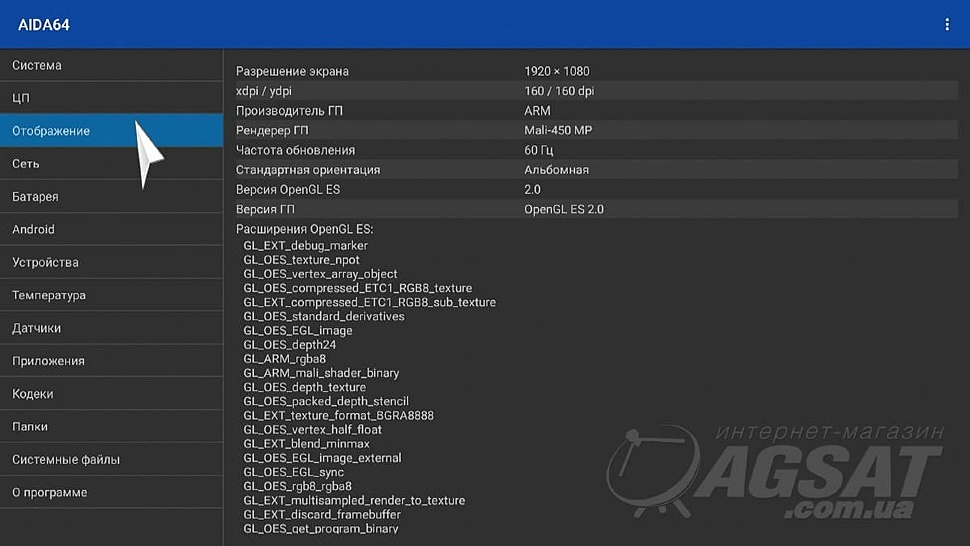Open the Кодеки section

tap(111, 393)
